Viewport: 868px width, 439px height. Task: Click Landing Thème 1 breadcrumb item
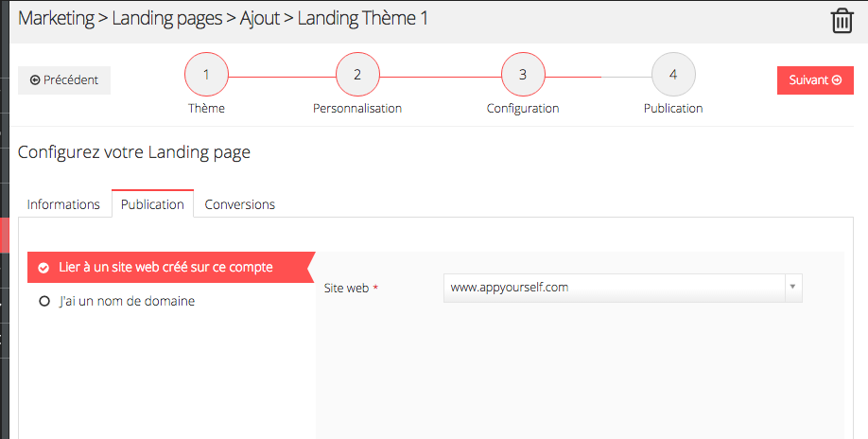pos(363,18)
